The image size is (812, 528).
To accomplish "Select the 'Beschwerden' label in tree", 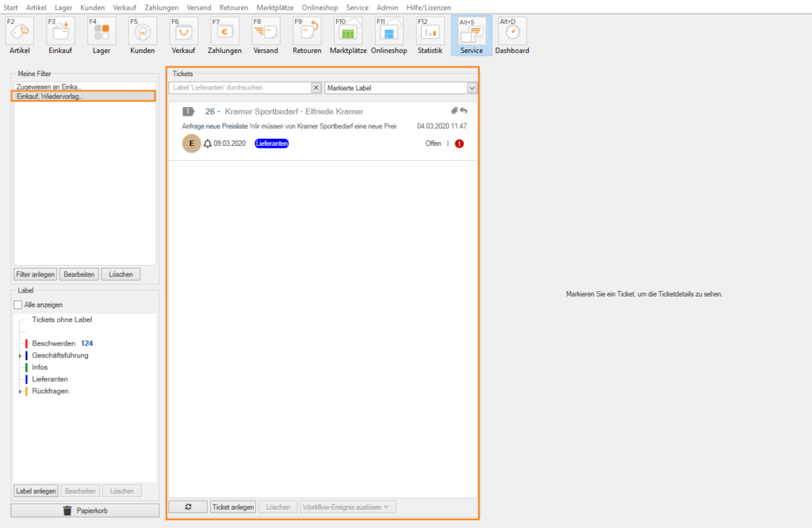I will 53,343.
